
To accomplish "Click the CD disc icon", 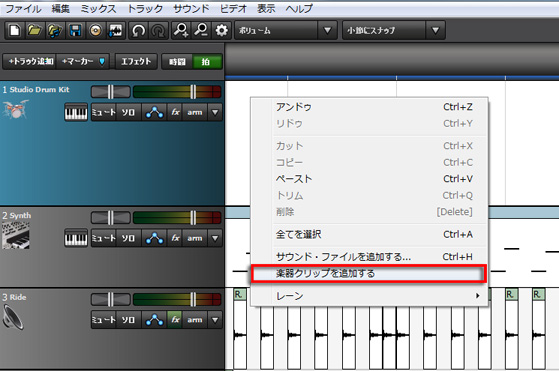I will pos(95,30).
